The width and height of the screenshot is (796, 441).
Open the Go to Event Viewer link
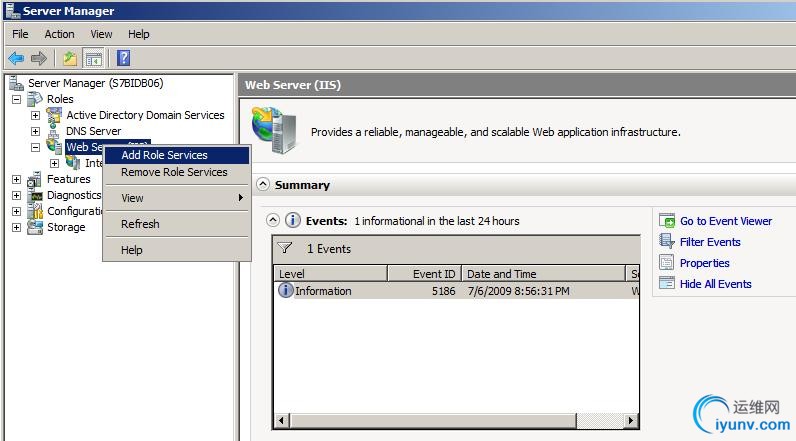tap(725, 221)
